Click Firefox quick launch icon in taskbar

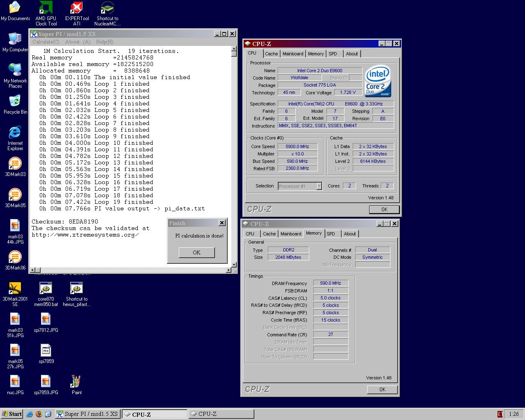[39, 414]
